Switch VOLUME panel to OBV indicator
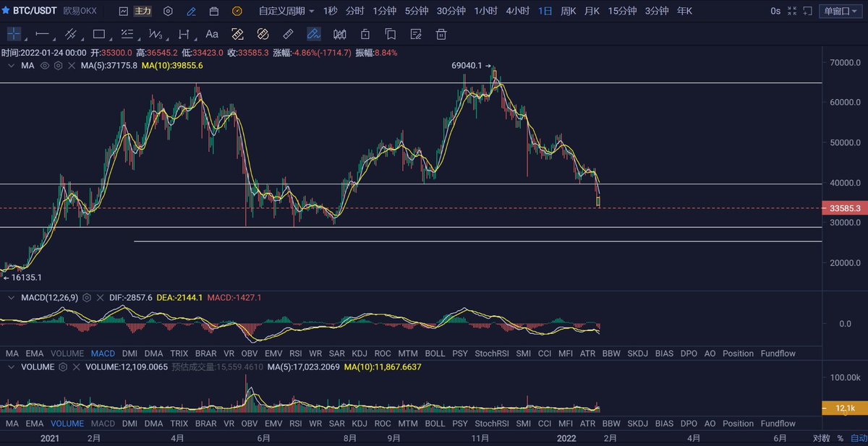The image size is (868, 446). coord(249,424)
